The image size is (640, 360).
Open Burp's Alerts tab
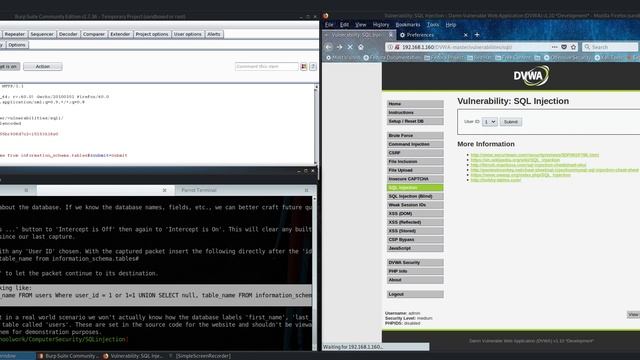[214, 34]
